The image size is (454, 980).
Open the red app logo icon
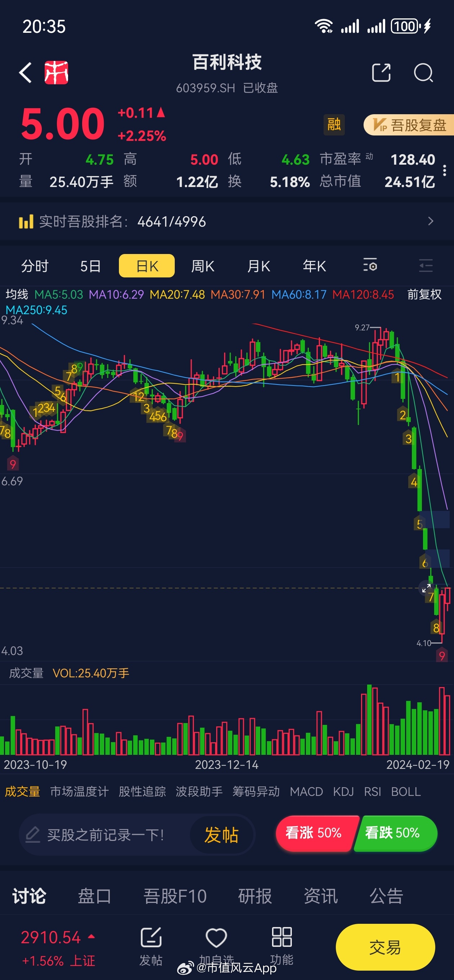pos(56,72)
